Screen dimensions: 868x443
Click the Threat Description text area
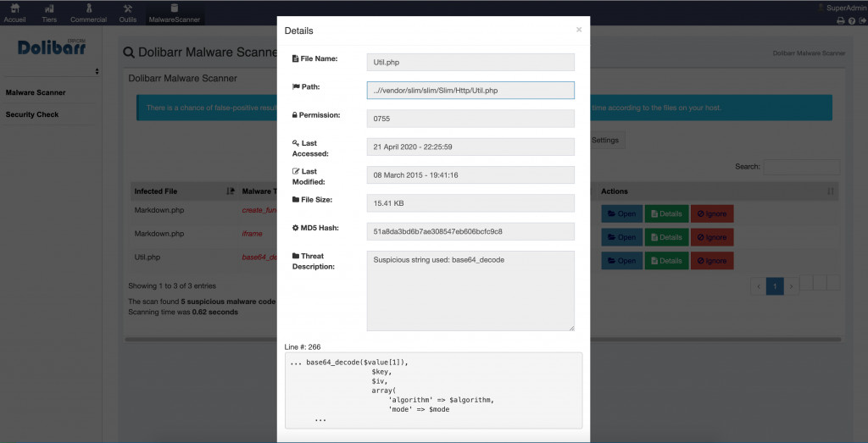click(x=470, y=291)
